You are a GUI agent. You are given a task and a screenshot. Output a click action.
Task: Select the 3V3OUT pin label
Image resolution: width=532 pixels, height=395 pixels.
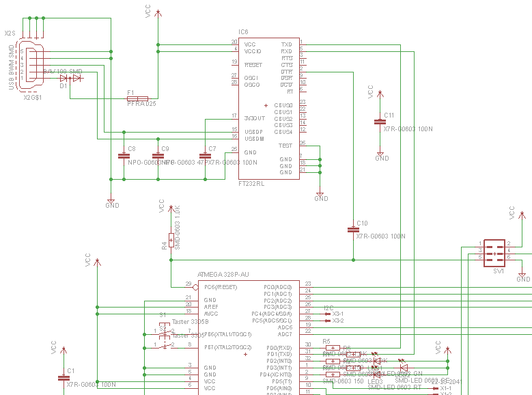[255, 118]
